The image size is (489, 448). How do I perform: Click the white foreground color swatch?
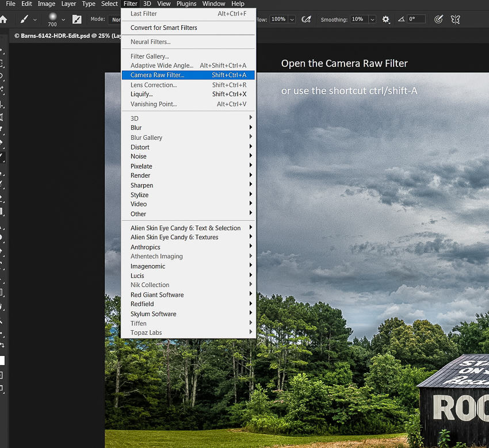coord(2,361)
